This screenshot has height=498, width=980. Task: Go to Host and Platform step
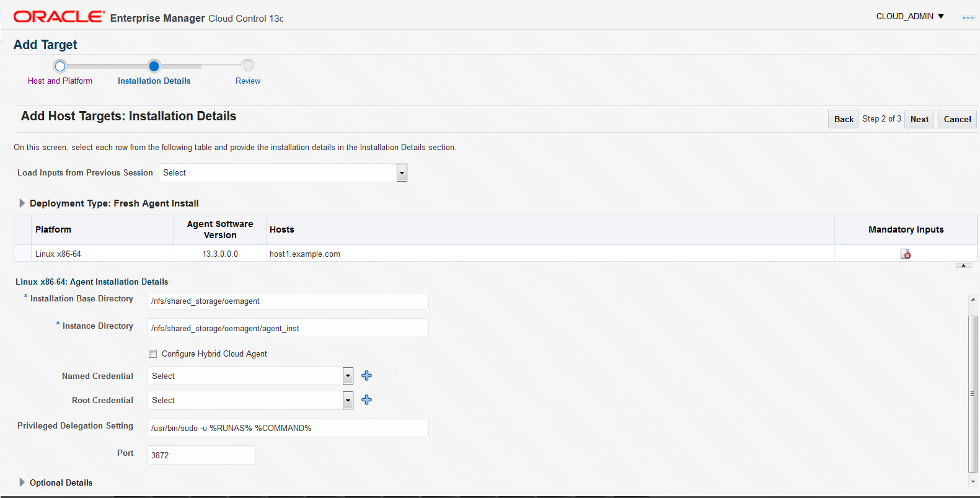[x=60, y=81]
